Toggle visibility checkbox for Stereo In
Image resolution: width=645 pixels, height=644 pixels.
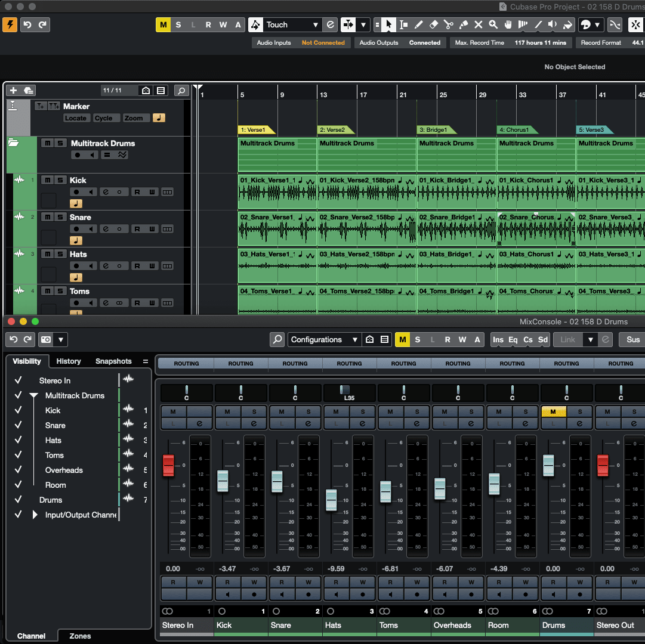click(18, 380)
